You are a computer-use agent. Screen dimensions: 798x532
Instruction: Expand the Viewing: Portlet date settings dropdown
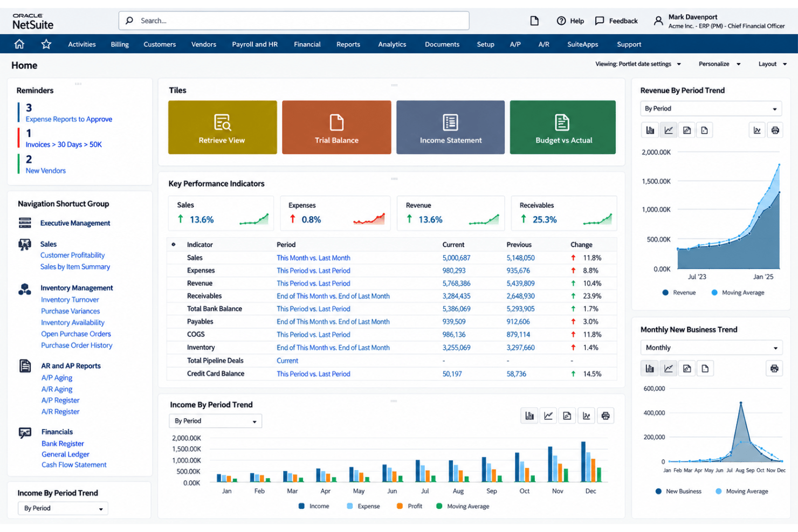click(x=638, y=64)
